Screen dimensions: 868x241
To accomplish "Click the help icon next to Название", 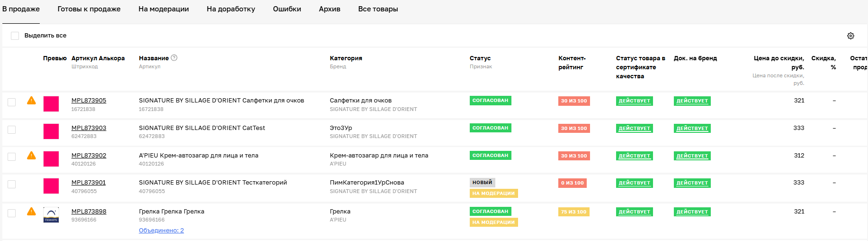I will (174, 58).
